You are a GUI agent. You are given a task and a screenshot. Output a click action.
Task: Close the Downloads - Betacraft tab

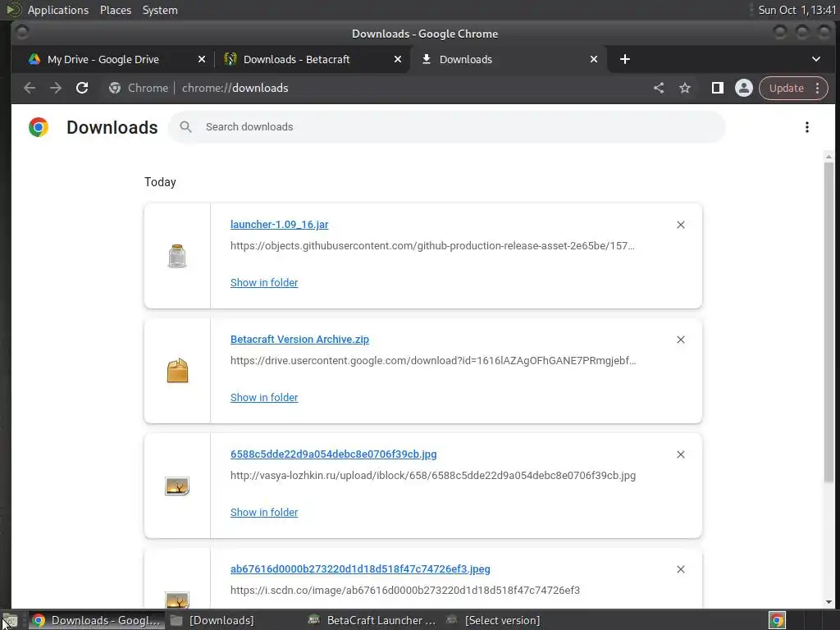click(x=398, y=59)
